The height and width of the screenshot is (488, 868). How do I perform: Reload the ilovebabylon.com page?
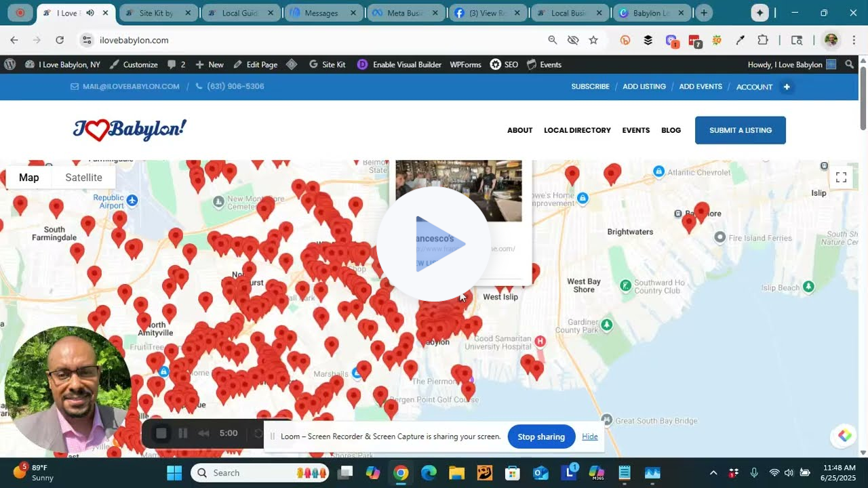pyautogui.click(x=60, y=40)
